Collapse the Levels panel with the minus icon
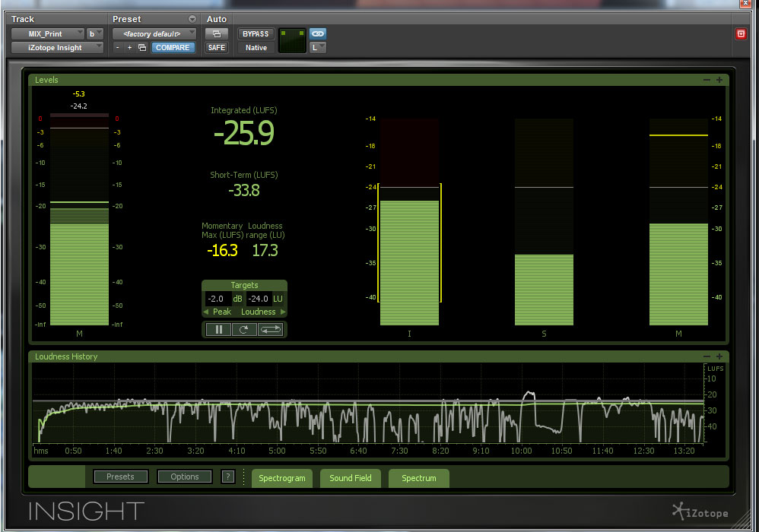 [x=707, y=80]
